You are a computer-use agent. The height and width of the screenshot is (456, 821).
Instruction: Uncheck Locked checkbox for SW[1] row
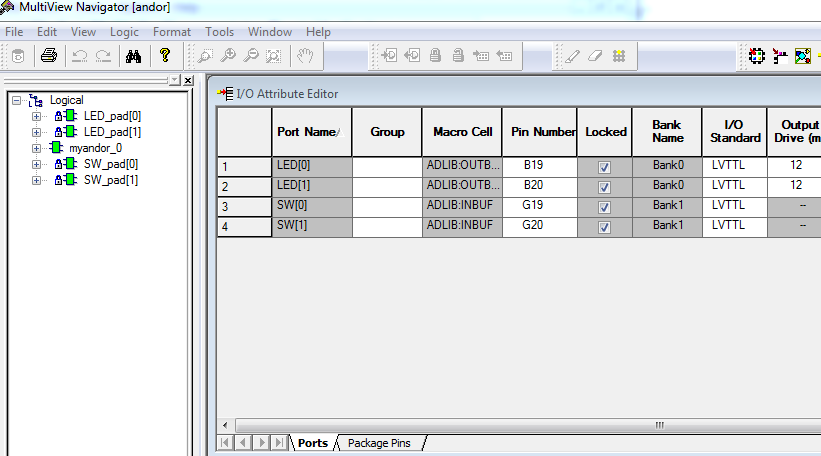tap(604, 227)
